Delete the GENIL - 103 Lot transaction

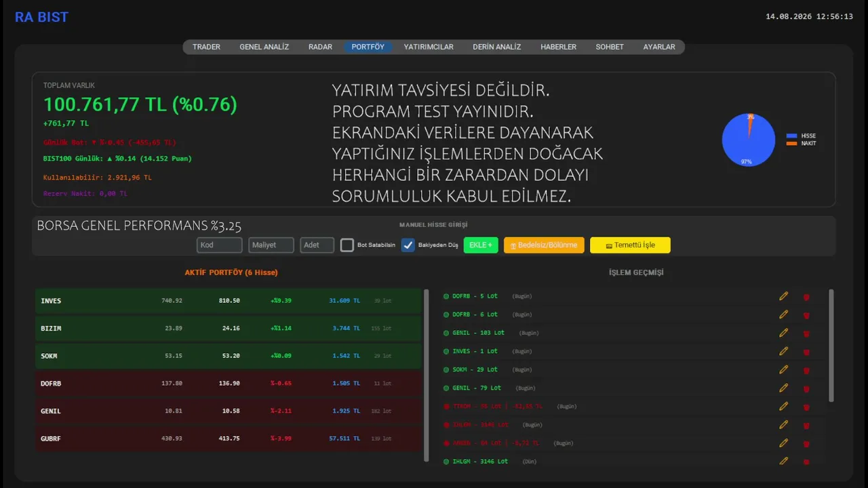(806, 333)
